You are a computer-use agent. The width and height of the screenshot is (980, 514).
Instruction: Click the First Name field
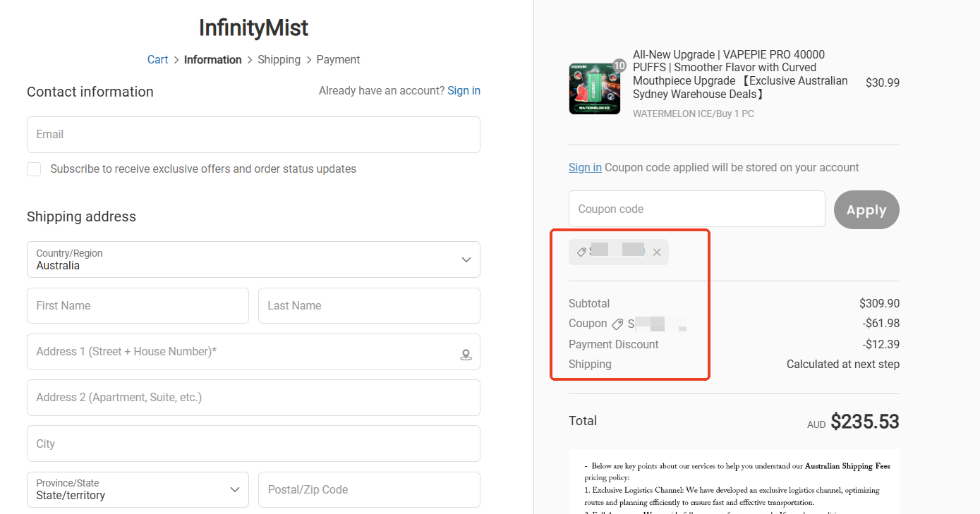tap(138, 305)
